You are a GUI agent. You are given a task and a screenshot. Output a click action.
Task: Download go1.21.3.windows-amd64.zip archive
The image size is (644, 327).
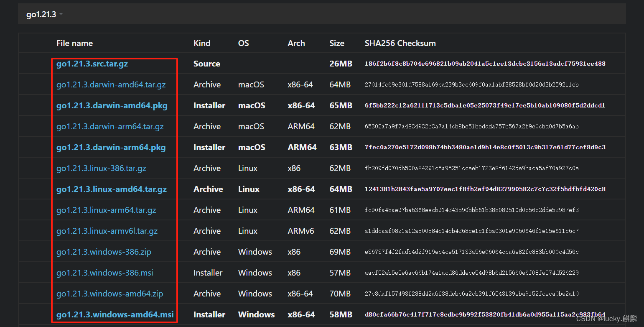click(x=109, y=294)
